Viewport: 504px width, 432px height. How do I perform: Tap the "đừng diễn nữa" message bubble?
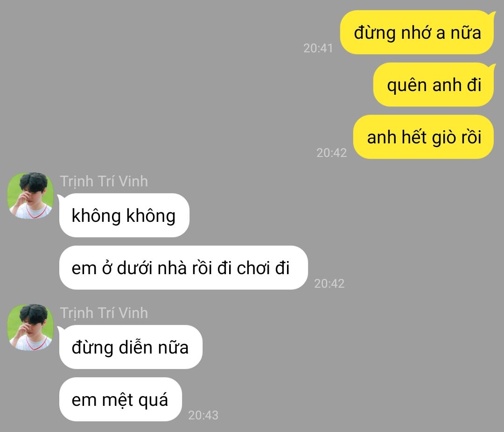[x=131, y=347]
